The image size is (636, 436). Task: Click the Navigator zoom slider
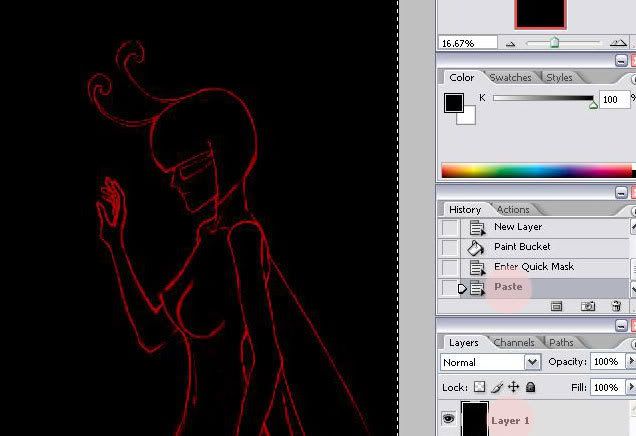tap(563, 42)
